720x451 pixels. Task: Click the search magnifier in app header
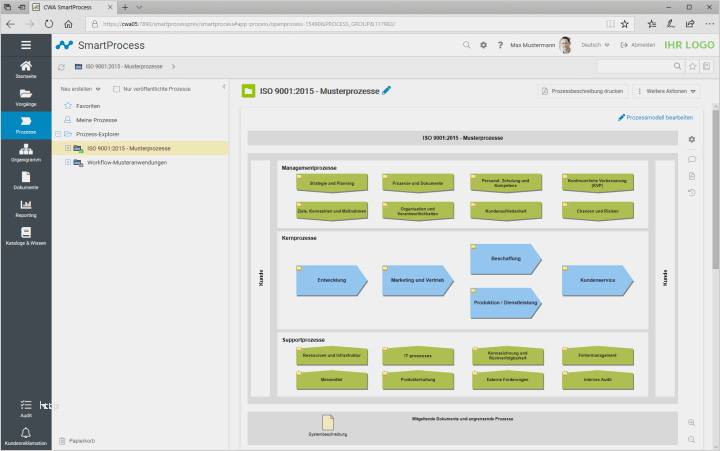coord(466,45)
